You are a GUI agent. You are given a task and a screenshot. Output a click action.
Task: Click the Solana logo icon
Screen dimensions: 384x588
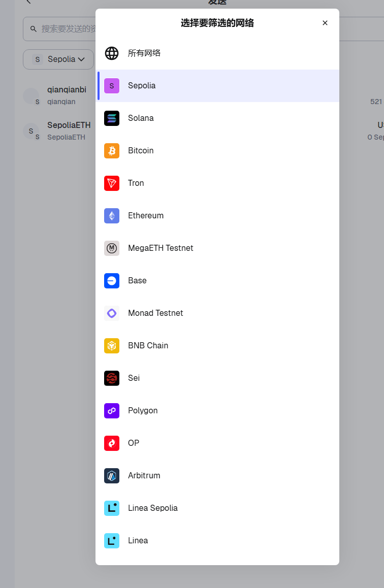pyautogui.click(x=112, y=118)
